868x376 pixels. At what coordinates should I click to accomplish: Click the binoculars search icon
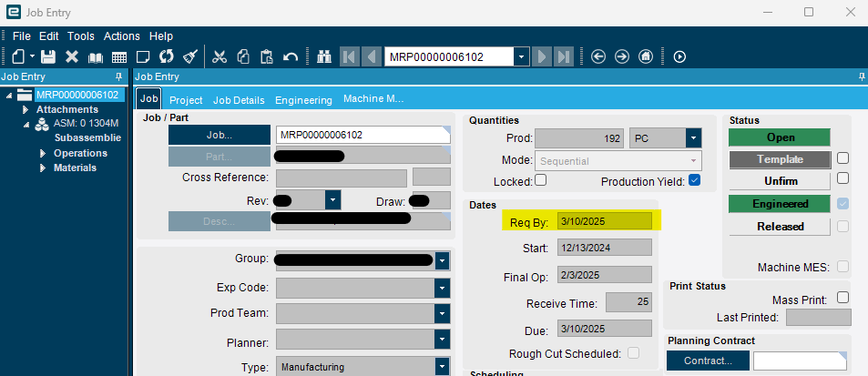(x=324, y=56)
